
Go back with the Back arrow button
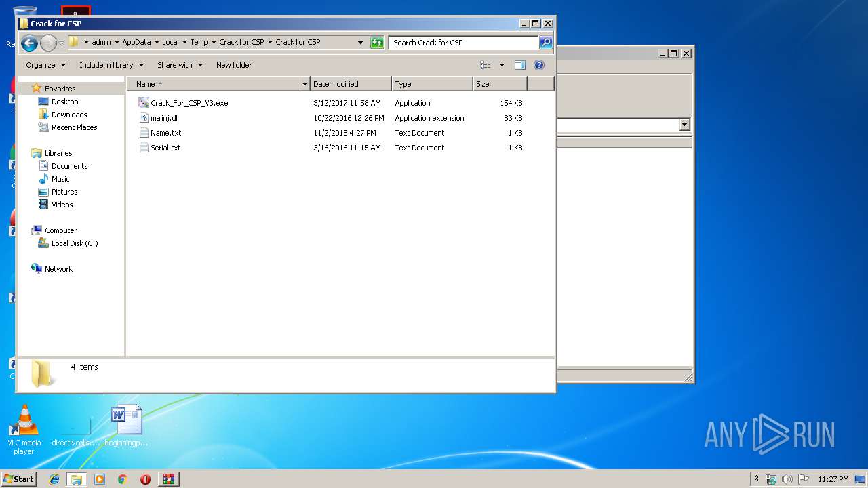(29, 43)
